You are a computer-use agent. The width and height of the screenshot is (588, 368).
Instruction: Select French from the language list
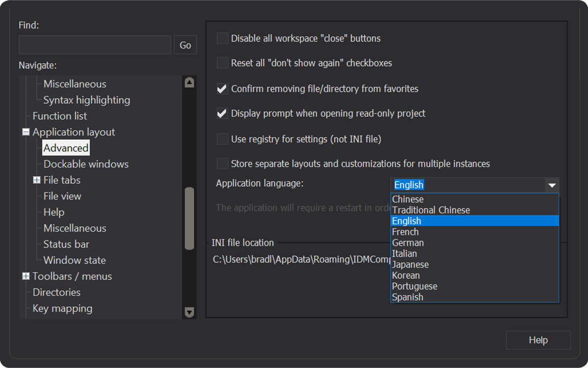click(x=405, y=232)
